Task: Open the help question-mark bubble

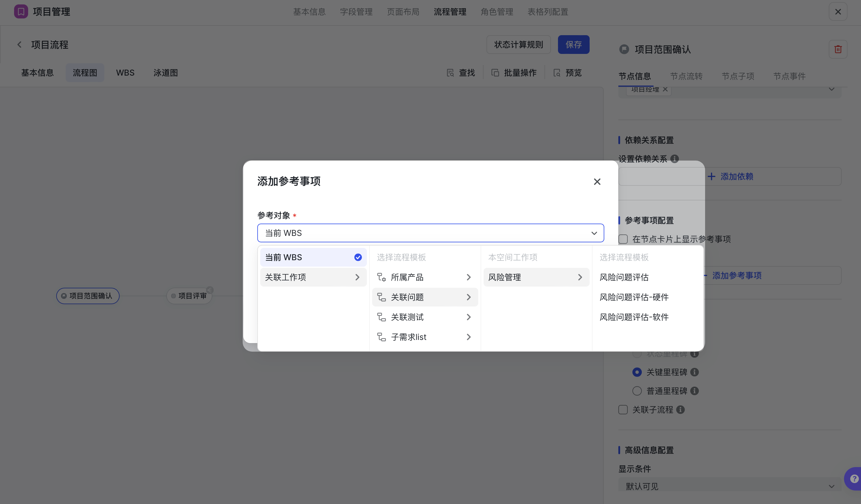Action: 854,479
